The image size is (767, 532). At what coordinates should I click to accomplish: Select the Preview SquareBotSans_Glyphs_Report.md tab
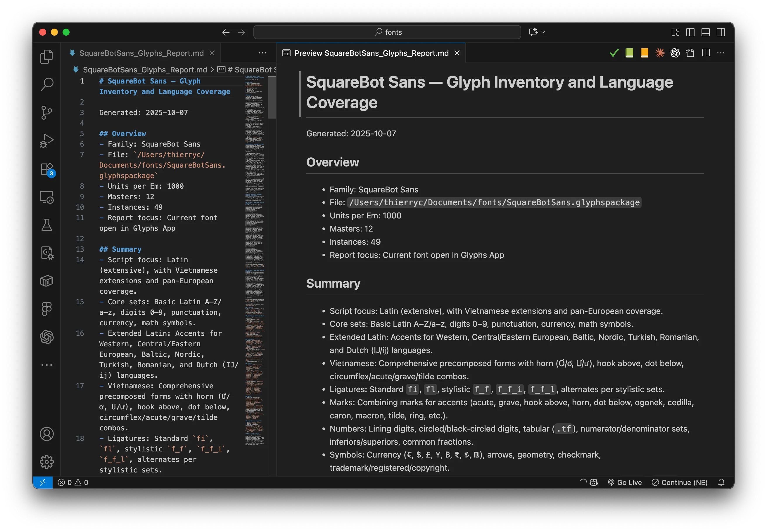coord(371,53)
